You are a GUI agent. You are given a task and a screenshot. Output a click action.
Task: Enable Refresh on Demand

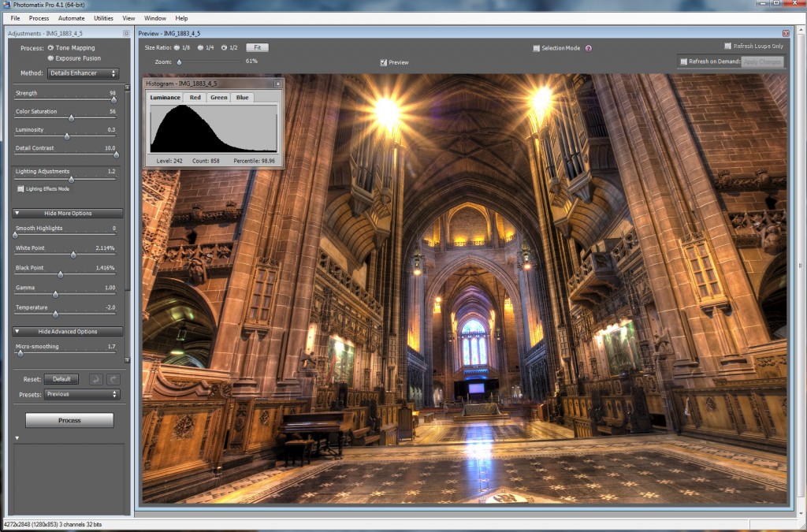(x=683, y=61)
